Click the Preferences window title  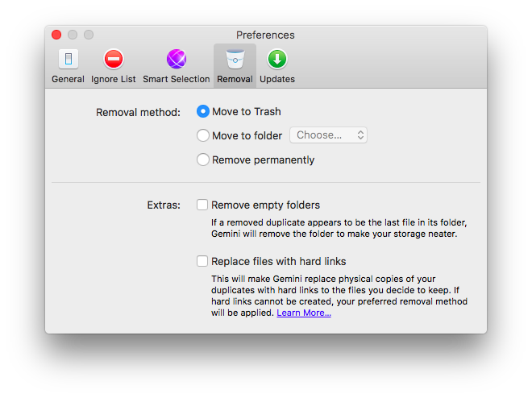tap(265, 35)
